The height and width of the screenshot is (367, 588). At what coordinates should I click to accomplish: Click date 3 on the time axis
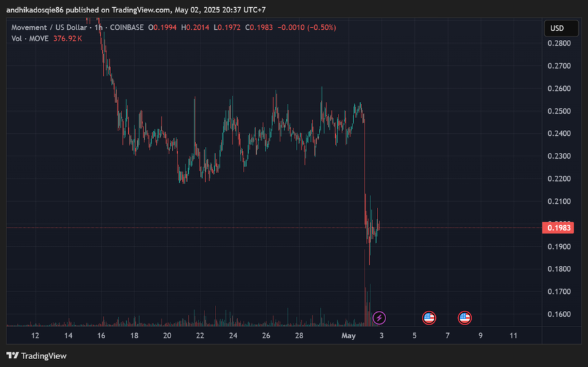click(382, 336)
